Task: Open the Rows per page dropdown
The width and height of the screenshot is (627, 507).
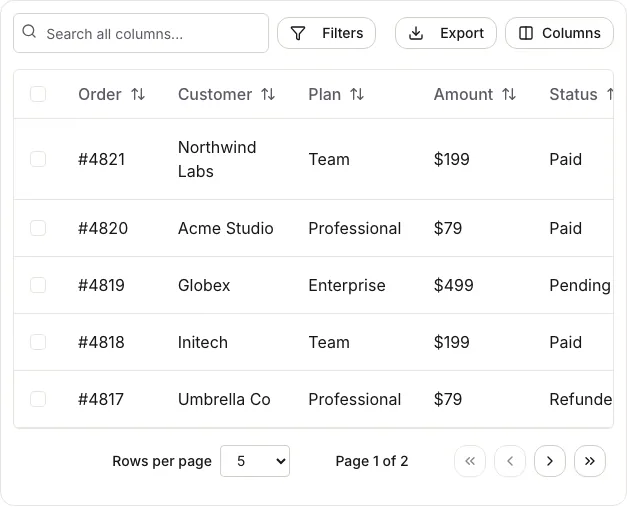Action: [x=255, y=461]
